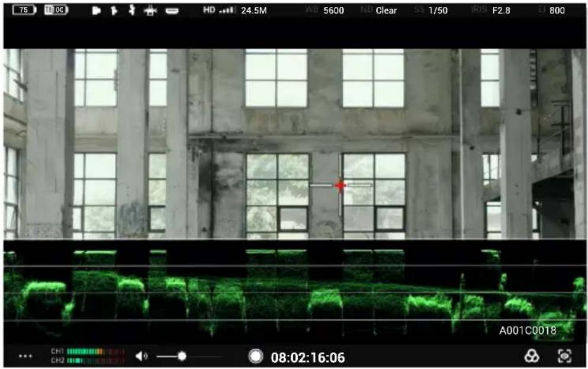Viewport: 588px width, 369px height.
Task: Tap the CH1 audio level meter
Action: pyautogui.click(x=88, y=351)
